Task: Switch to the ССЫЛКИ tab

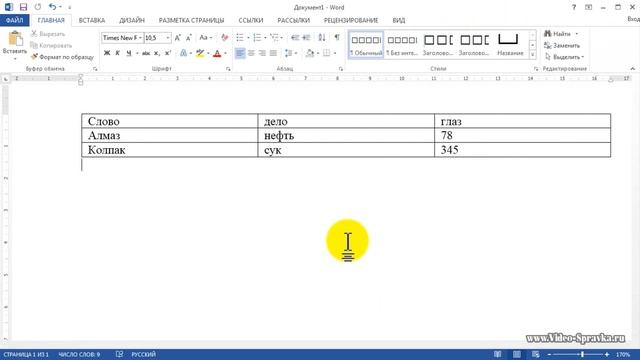Action: point(251,20)
